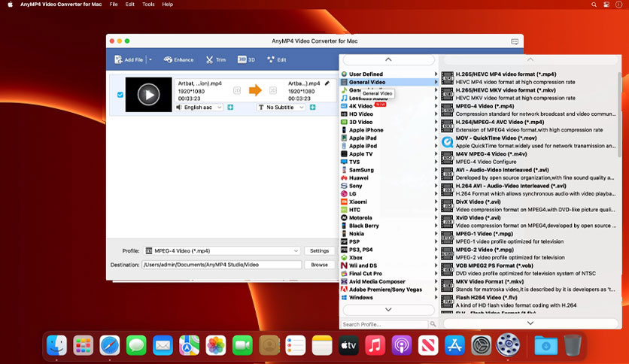Open the Final Cut Pro category
The height and width of the screenshot is (364, 629).
point(389,274)
